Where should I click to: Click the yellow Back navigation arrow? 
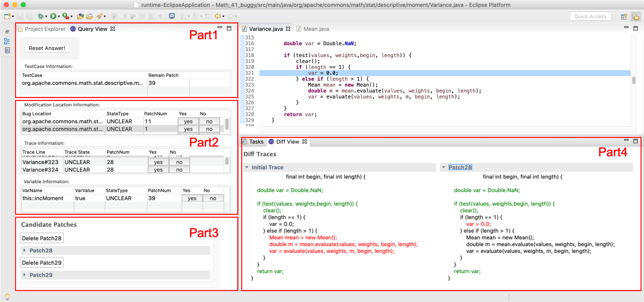[x=218, y=16]
